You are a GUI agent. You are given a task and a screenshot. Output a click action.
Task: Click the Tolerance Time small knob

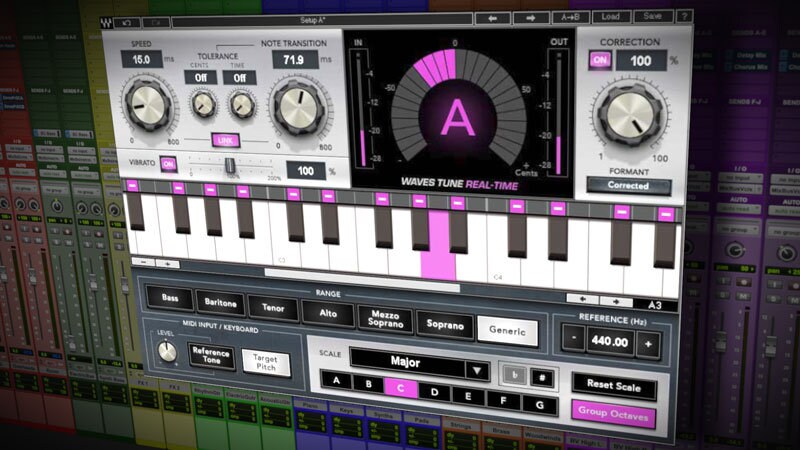point(242,106)
